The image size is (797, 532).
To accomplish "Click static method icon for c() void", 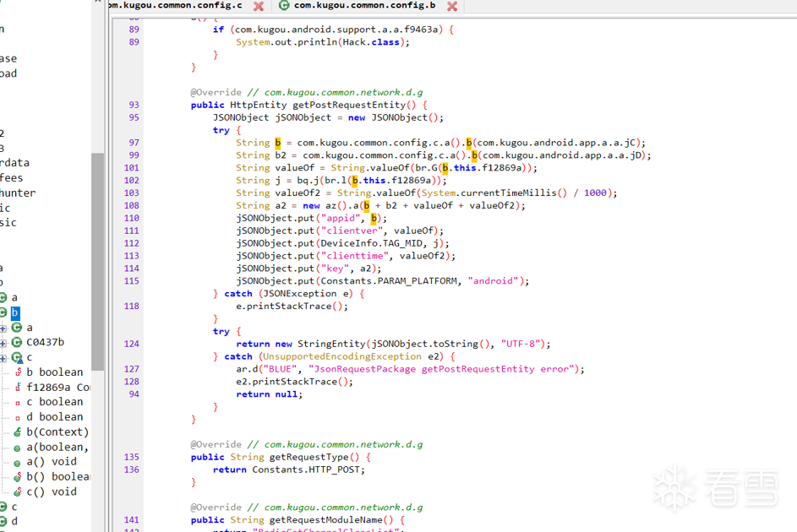I will click(x=18, y=492).
